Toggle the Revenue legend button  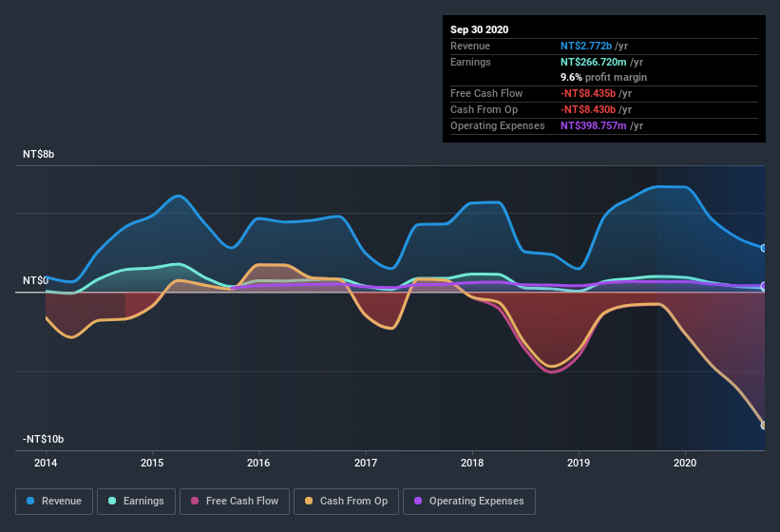pos(54,501)
